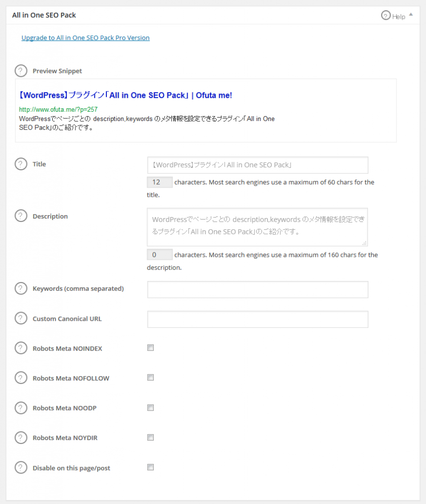Check the Robots Meta NOFOLLOW box
This screenshot has width=426, height=504.
pyautogui.click(x=151, y=378)
